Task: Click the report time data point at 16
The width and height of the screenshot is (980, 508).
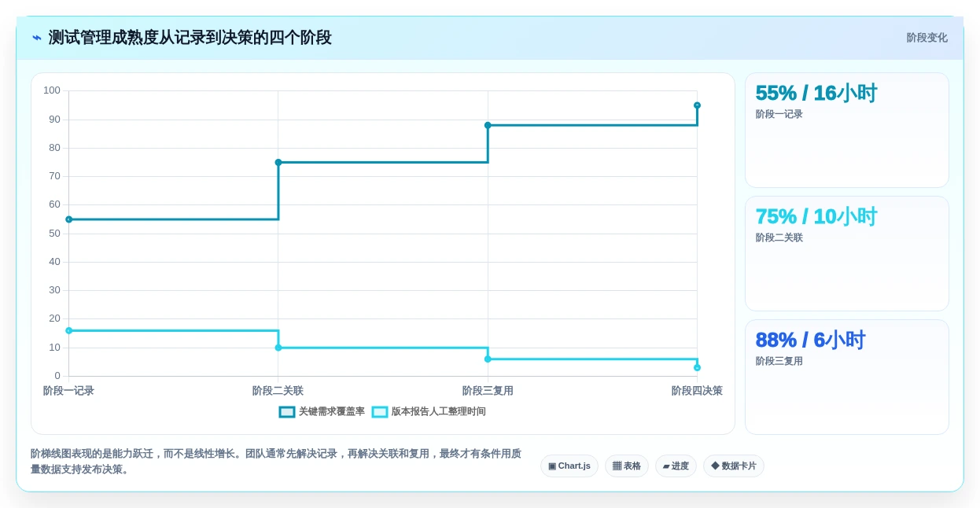Action: 68,330
